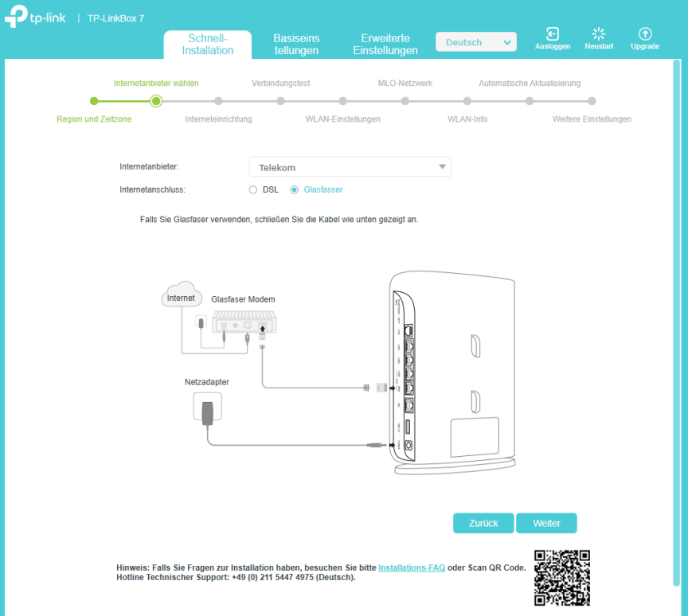
Task: Click the Verbindungstest step marker
Action: pyautogui.click(x=280, y=101)
